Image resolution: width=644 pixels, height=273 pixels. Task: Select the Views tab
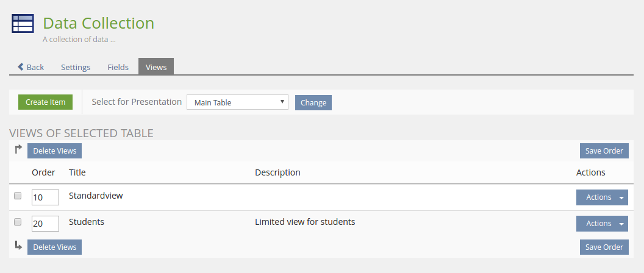pos(156,67)
